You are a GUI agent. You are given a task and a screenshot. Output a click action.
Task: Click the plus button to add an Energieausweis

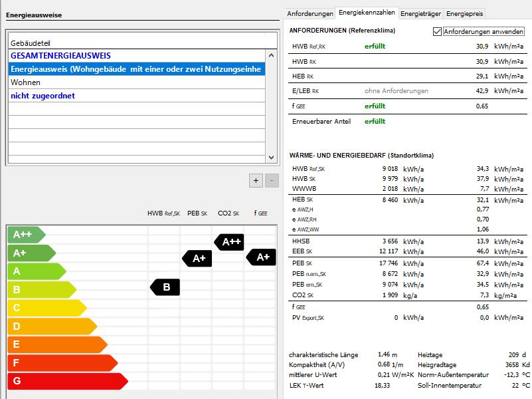pyautogui.click(x=256, y=180)
